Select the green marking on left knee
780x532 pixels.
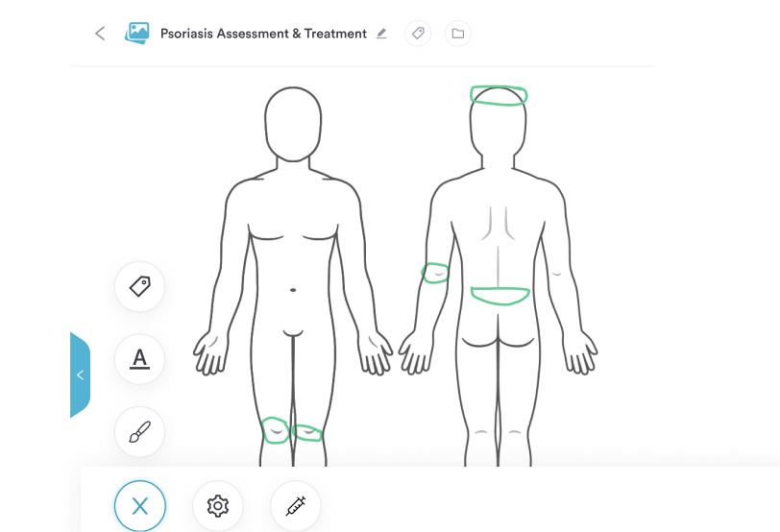275,430
